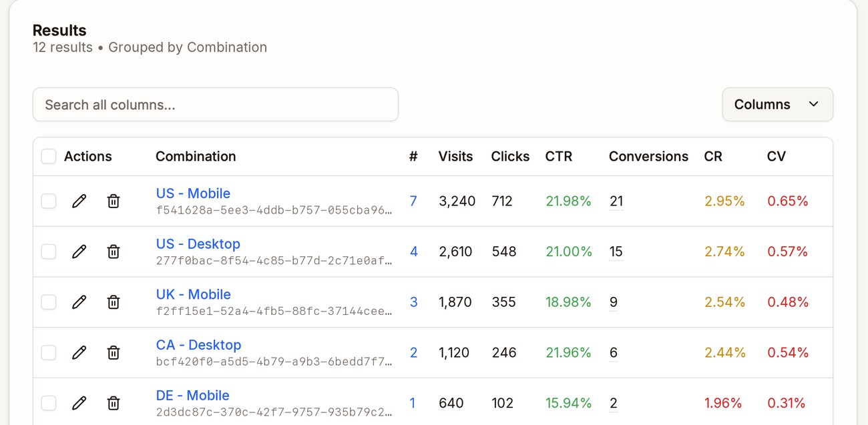This screenshot has height=425, width=868.
Task: Sort by the CV column header
Action: coord(777,156)
